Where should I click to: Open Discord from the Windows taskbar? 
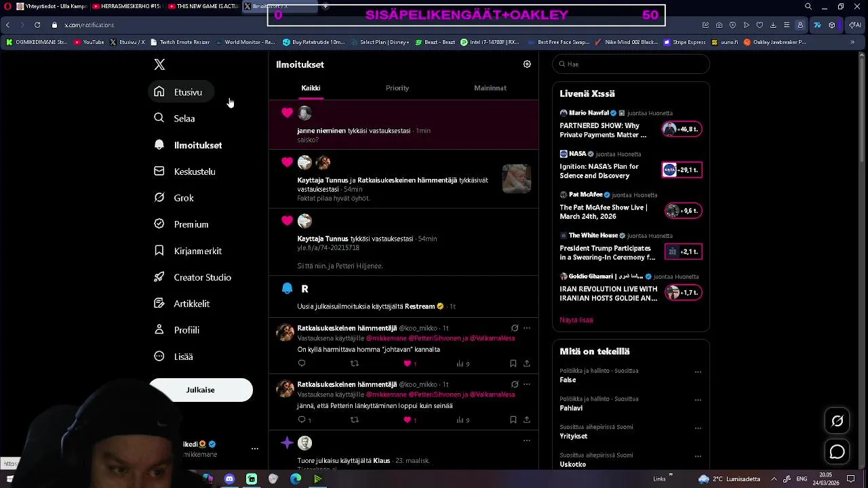(x=229, y=479)
